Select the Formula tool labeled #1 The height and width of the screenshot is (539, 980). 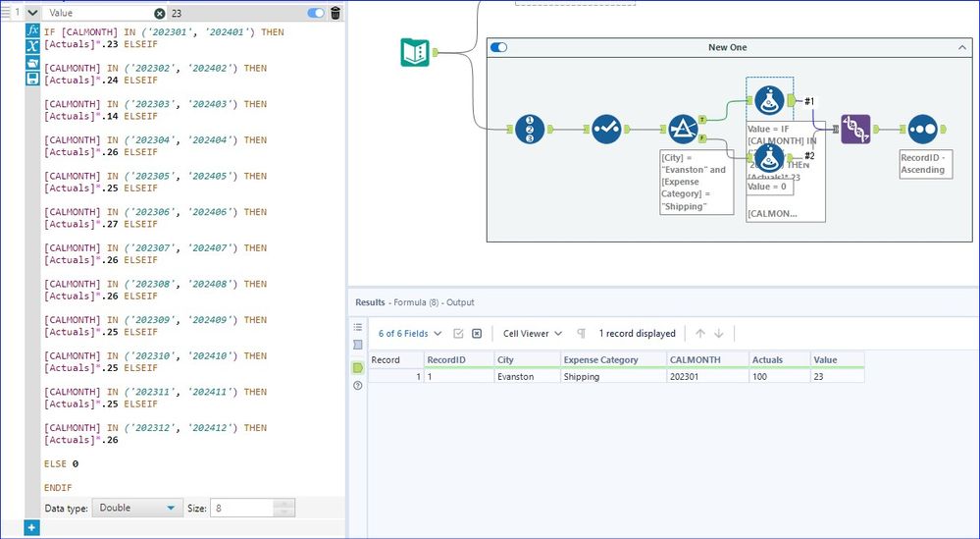click(x=769, y=100)
